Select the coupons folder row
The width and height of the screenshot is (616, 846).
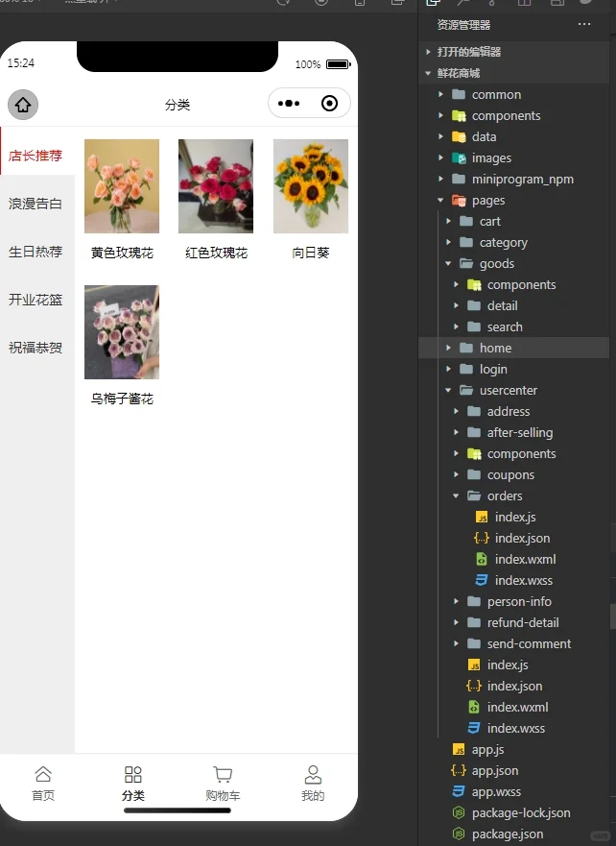(514, 474)
